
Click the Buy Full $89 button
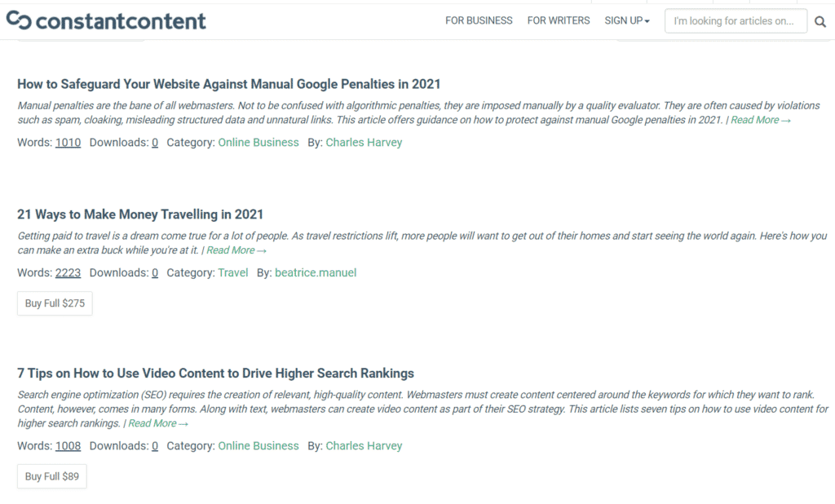[51, 476]
